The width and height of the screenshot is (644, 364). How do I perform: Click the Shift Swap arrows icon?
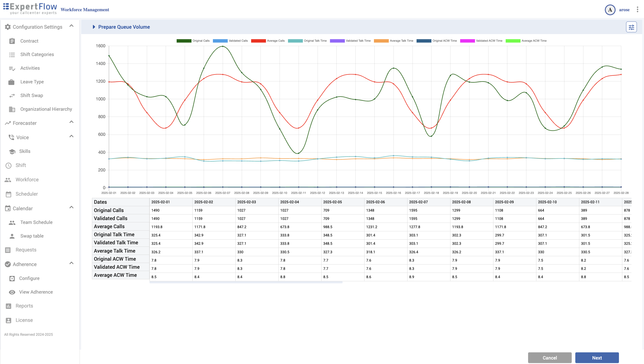point(12,96)
